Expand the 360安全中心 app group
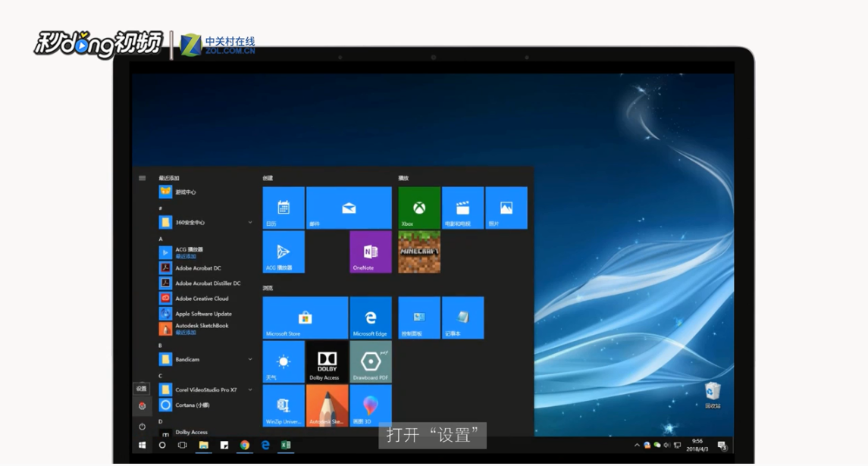 (x=250, y=222)
